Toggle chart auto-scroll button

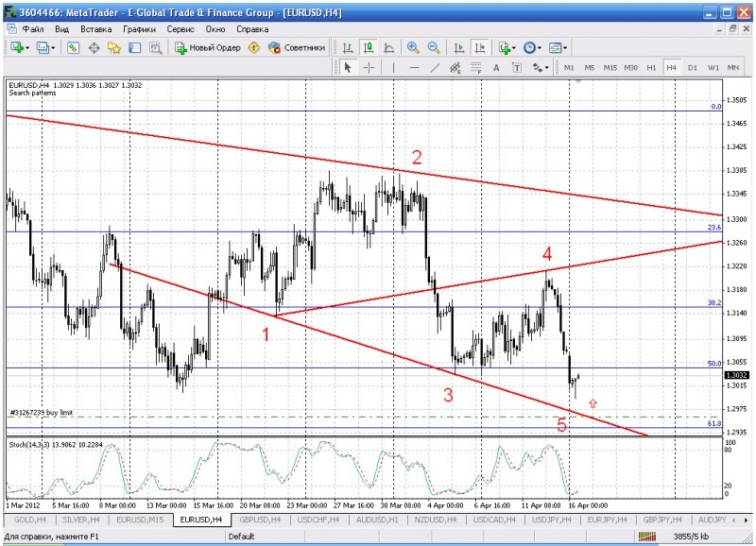coord(459,47)
